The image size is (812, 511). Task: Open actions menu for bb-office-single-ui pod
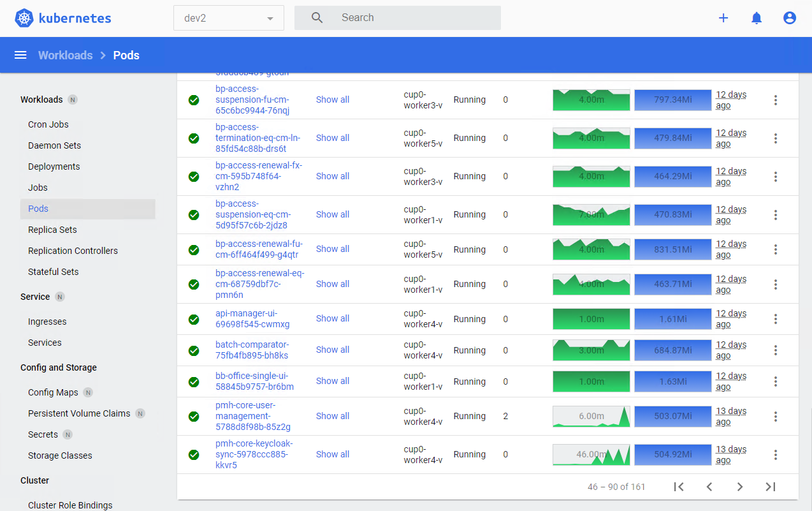click(x=776, y=381)
